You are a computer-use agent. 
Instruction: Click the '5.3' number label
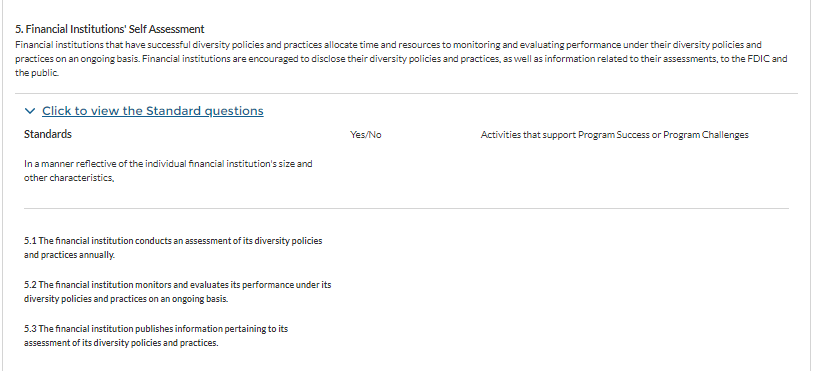pos(30,328)
